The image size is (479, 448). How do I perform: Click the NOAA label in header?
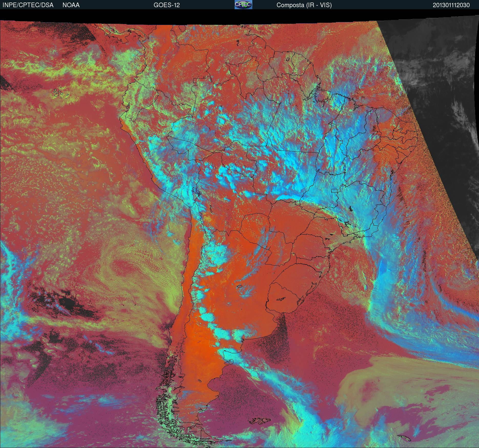coord(71,5)
